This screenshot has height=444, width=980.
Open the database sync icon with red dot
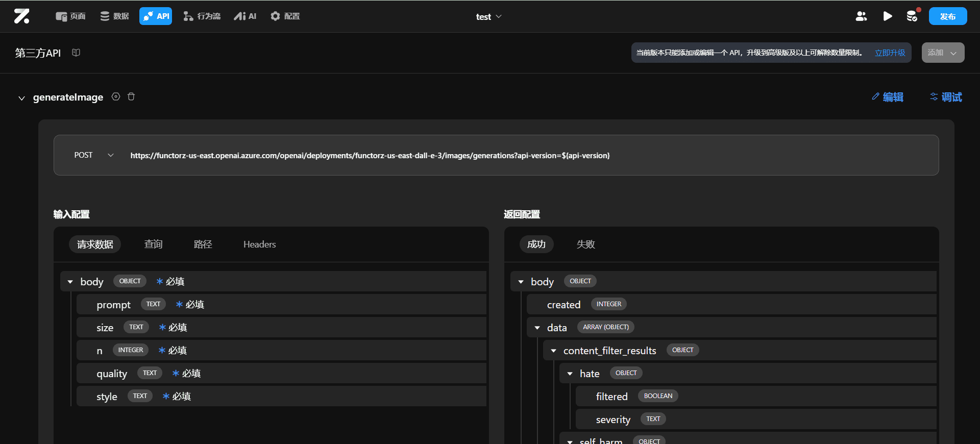click(x=912, y=16)
